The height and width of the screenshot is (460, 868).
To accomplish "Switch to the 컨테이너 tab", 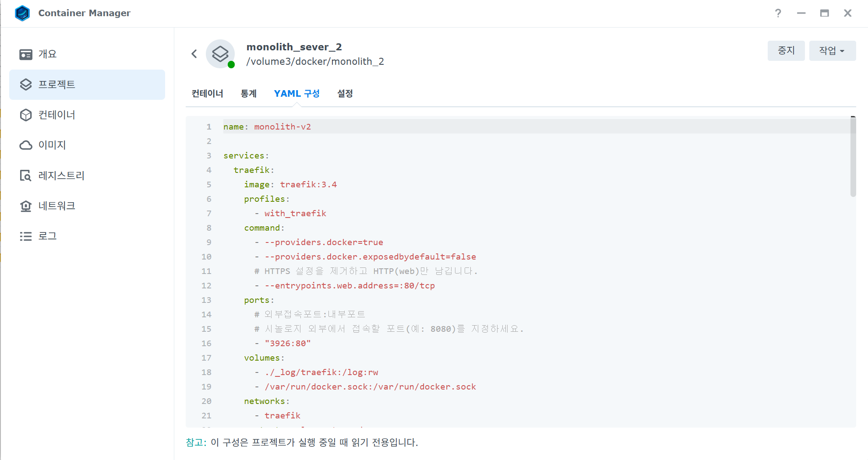I will coord(207,94).
